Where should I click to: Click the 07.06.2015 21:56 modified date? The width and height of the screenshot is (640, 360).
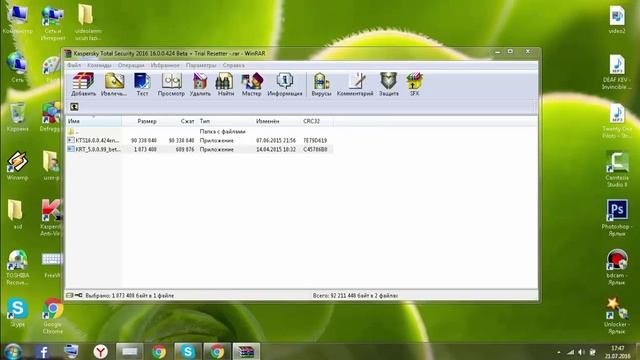[276, 140]
